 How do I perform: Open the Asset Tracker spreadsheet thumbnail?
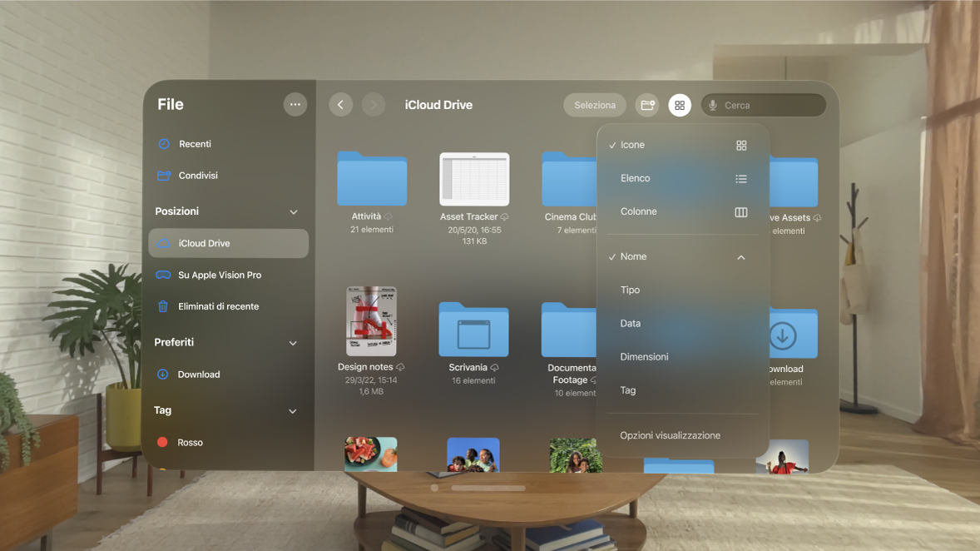tap(474, 180)
